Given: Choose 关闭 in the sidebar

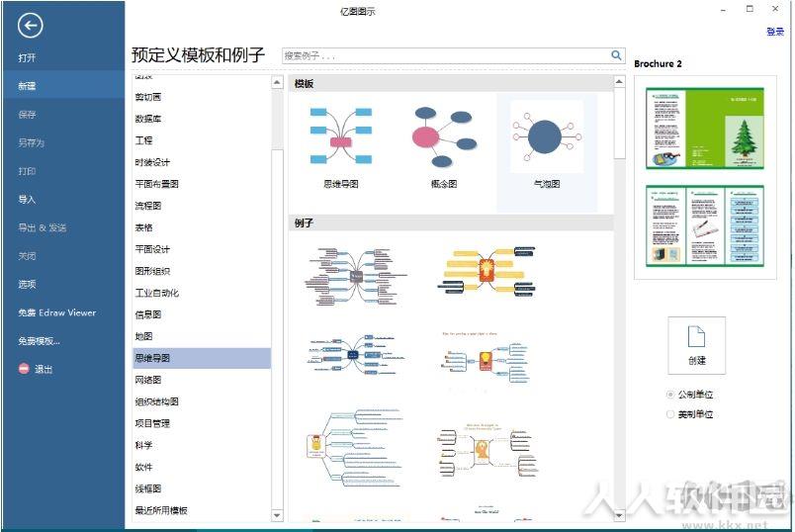Looking at the screenshot, I should 27,256.
